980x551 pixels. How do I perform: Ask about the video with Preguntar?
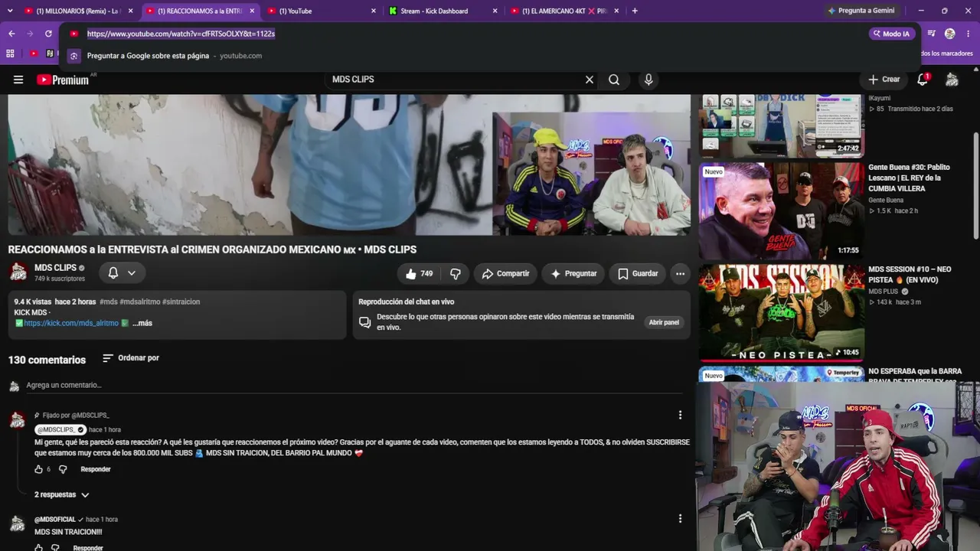point(573,274)
